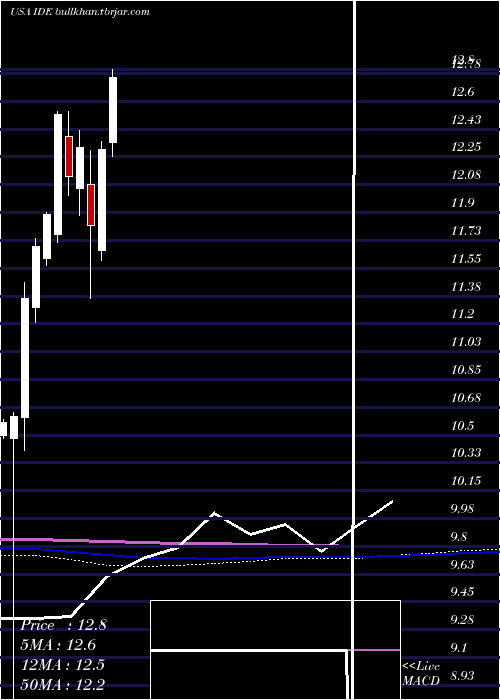Click the '50MA : 12.2' readout
Screen dimensions: 500x700
click(62, 684)
